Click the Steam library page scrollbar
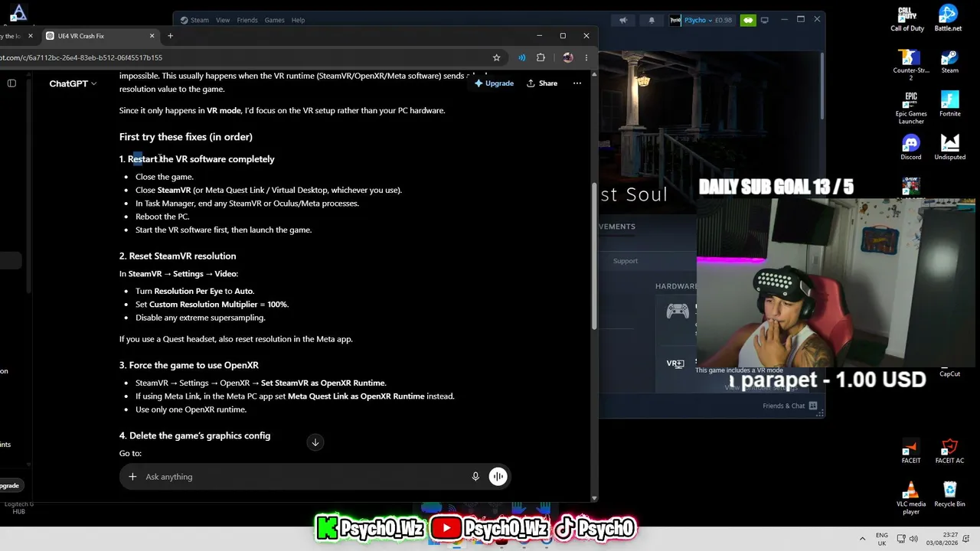This screenshot has width=980, height=551. (x=822, y=84)
